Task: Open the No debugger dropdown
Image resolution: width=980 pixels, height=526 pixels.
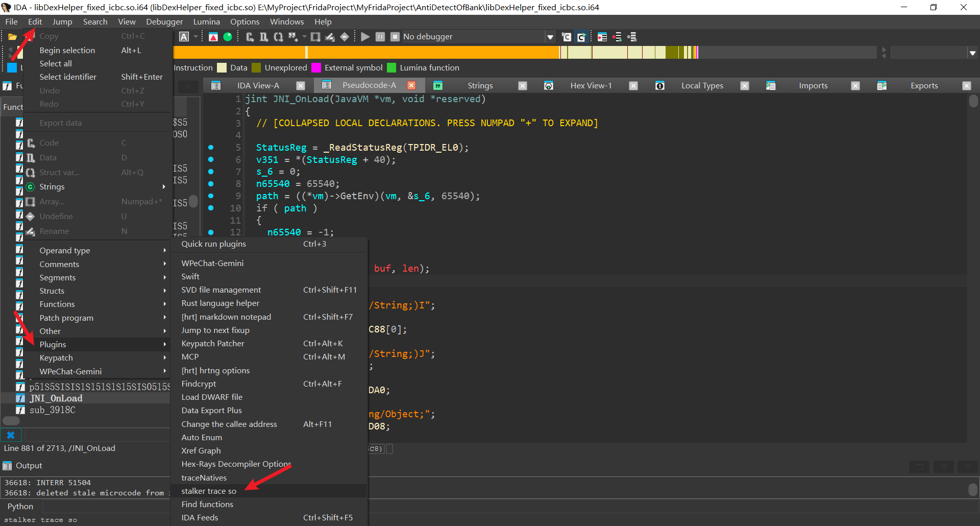Action: (550, 37)
